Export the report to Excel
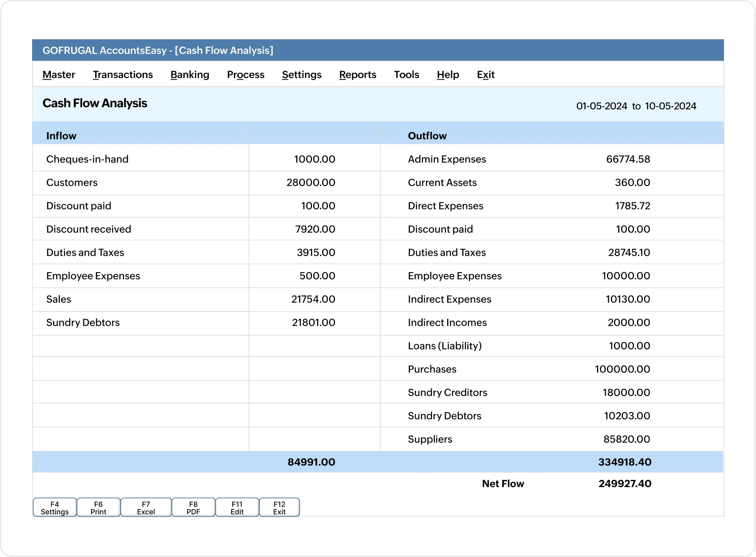This screenshot has width=756, height=557. (146, 507)
